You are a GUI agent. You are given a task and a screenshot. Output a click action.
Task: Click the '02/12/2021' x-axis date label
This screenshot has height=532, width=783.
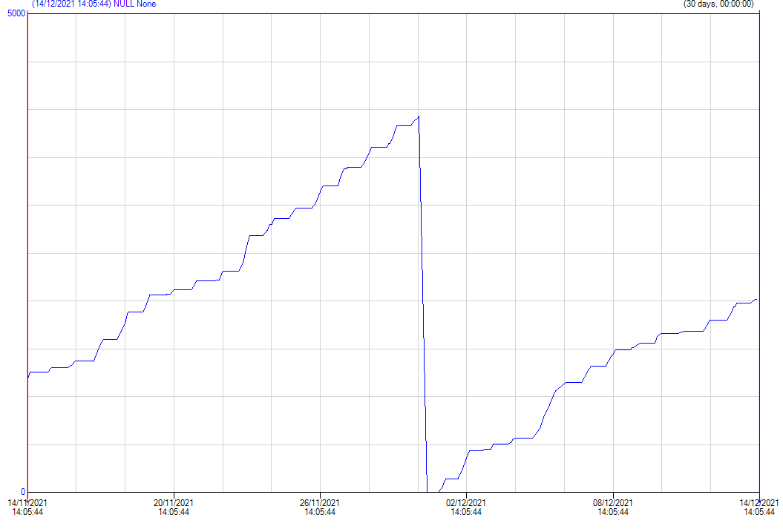click(x=466, y=502)
